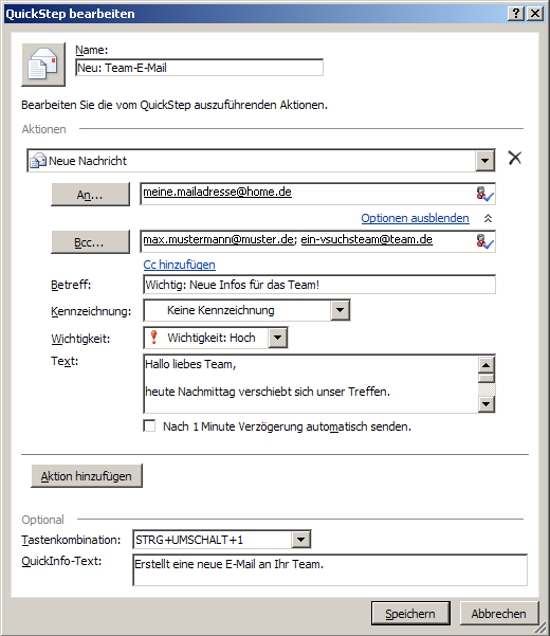Click the Cc hinzufügen link
Image resolution: width=550 pixels, height=636 pixels.
point(179,265)
